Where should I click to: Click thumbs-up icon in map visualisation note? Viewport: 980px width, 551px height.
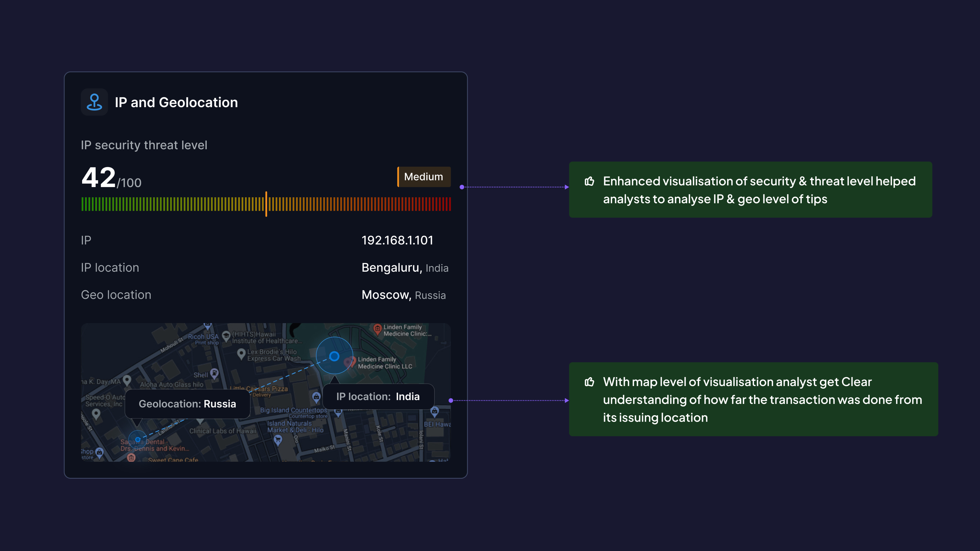(x=589, y=382)
